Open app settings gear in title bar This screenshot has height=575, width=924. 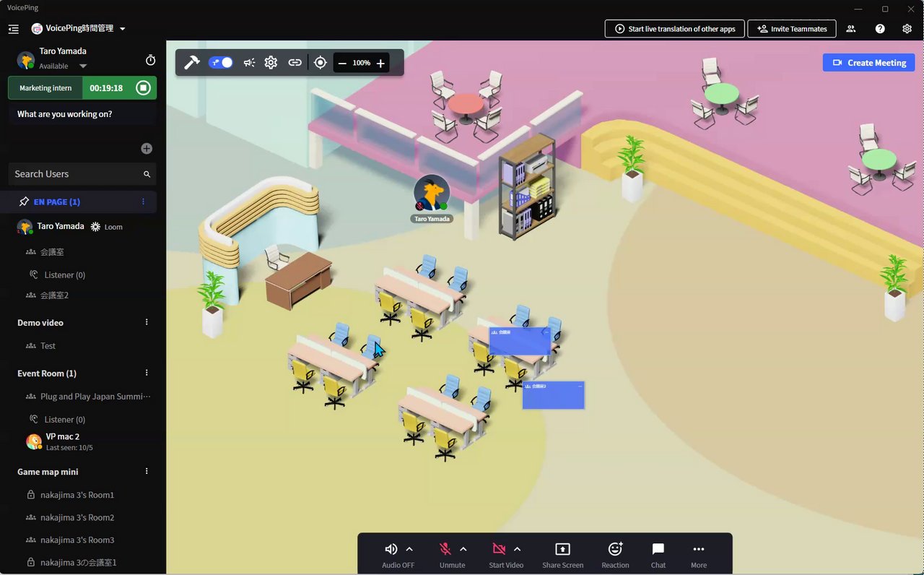(907, 29)
